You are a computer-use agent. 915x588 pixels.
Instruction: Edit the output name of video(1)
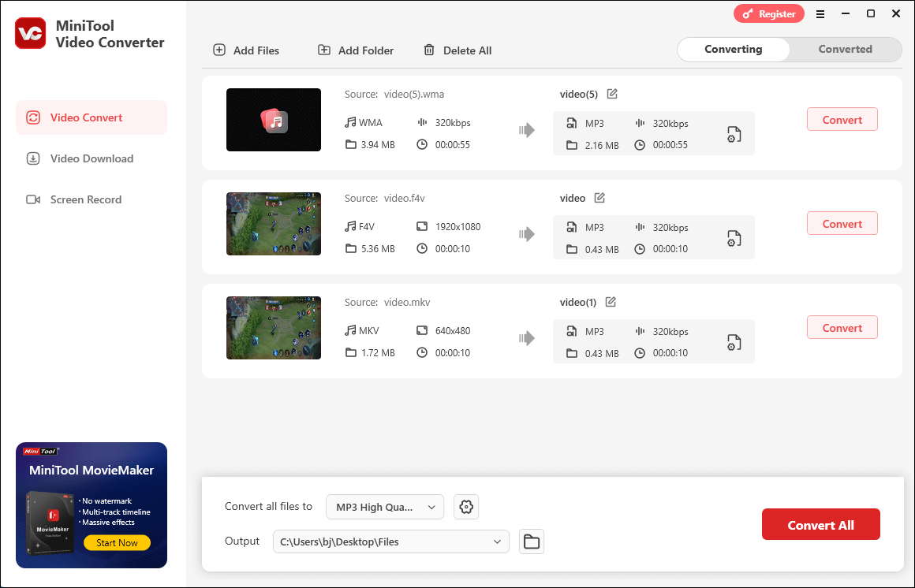[x=611, y=302]
